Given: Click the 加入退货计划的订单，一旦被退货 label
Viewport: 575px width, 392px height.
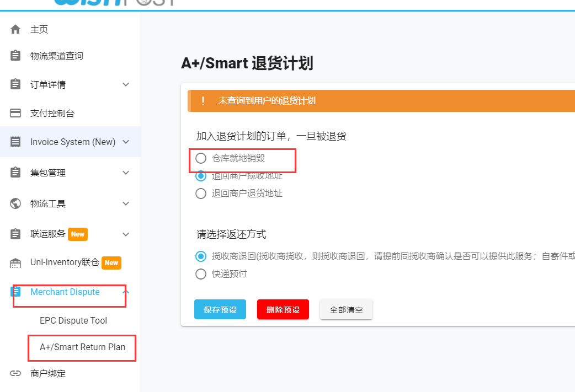Looking at the screenshot, I should (271, 136).
